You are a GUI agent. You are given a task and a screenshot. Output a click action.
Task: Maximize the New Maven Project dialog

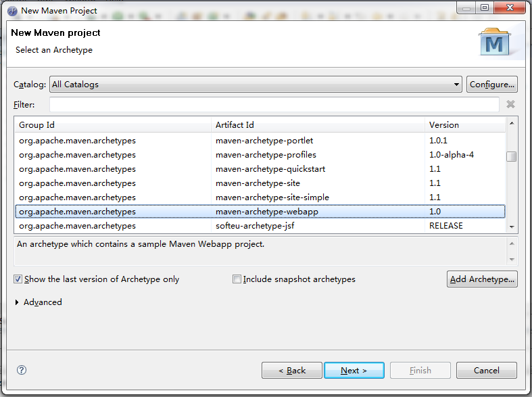pos(485,7)
